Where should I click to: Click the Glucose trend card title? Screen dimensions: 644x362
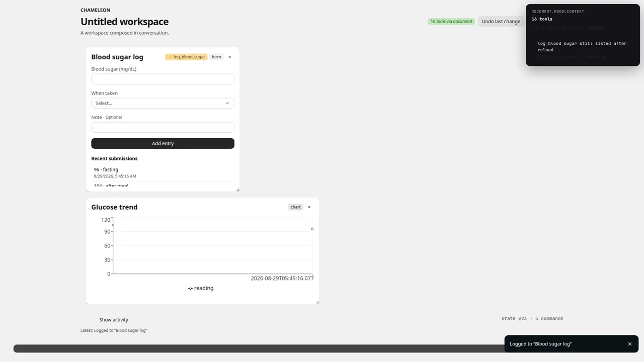(x=114, y=207)
